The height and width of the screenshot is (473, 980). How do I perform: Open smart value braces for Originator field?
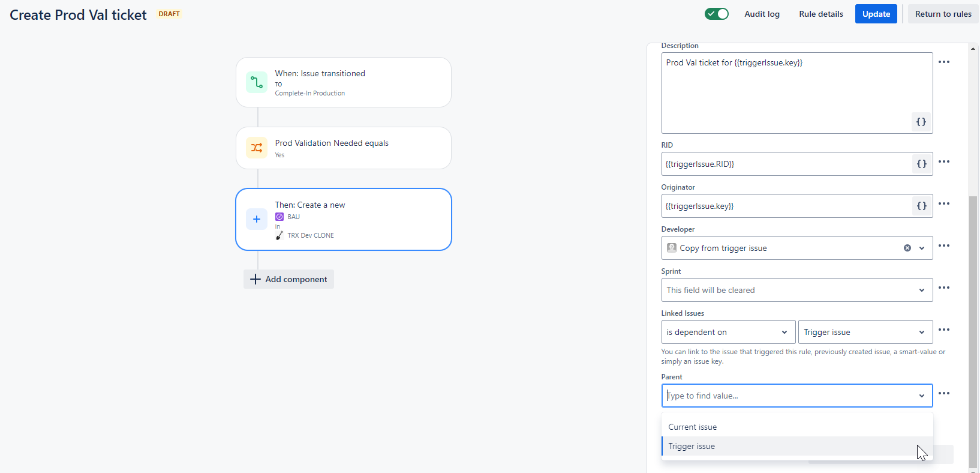tap(922, 206)
